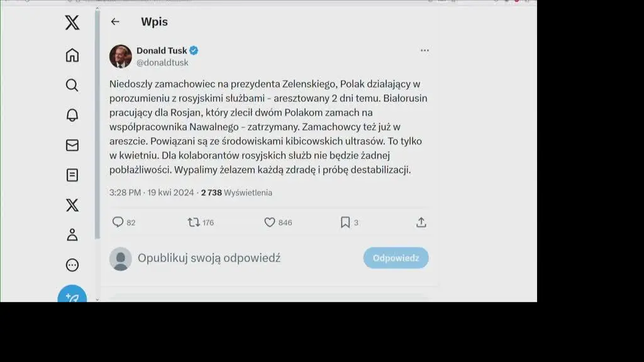Open Profile person icon
The image size is (644, 362).
(72, 235)
